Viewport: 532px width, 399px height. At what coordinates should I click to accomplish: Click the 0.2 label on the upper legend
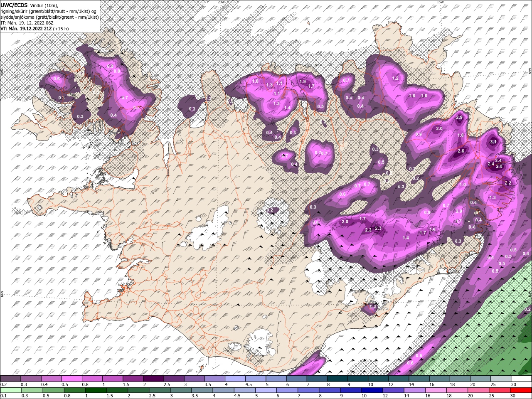(3, 384)
